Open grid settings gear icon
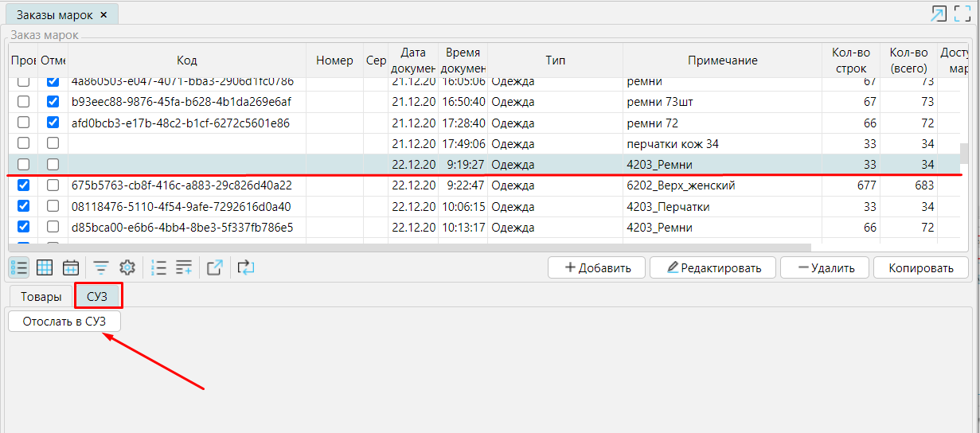 click(x=127, y=267)
